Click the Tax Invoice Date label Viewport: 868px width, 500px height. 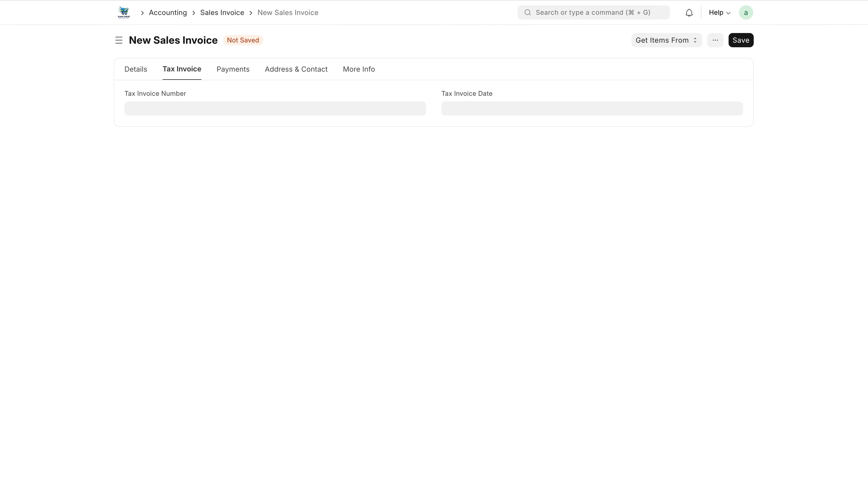tap(467, 93)
